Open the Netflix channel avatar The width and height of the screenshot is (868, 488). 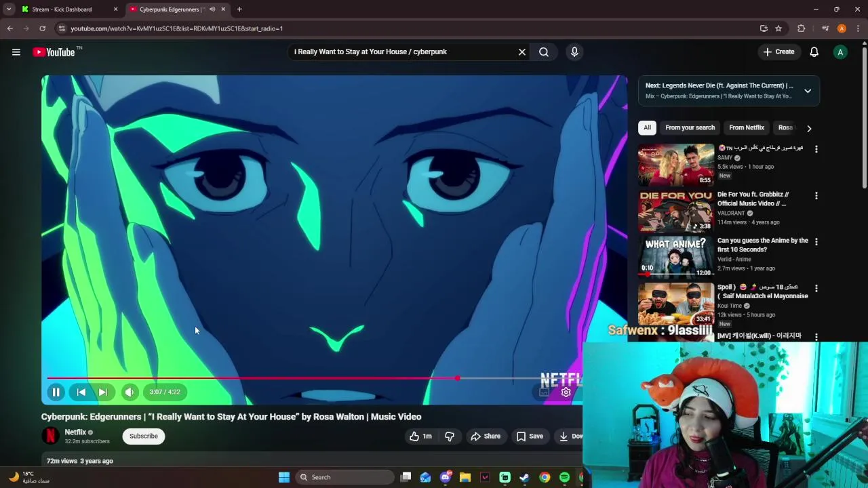tap(50, 436)
